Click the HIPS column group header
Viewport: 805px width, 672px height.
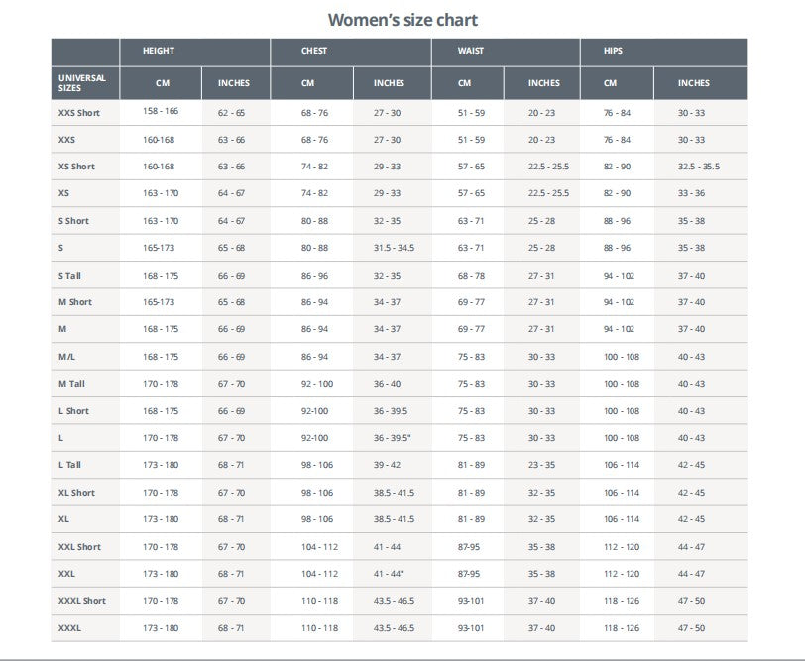pos(614,51)
